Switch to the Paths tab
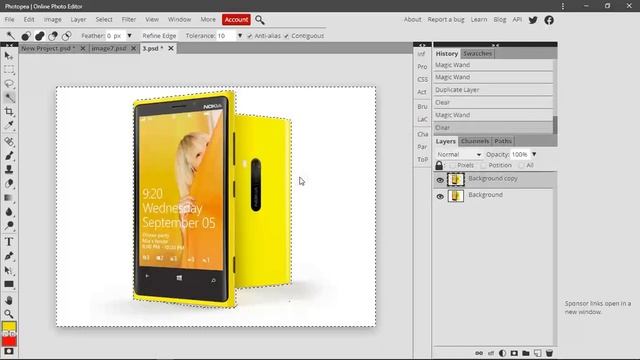 click(x=503, y=141)
